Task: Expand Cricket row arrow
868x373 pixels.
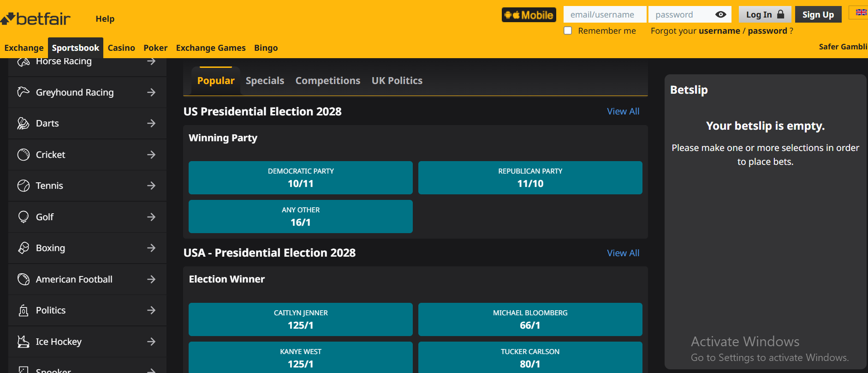Action: tap(151, 155)
